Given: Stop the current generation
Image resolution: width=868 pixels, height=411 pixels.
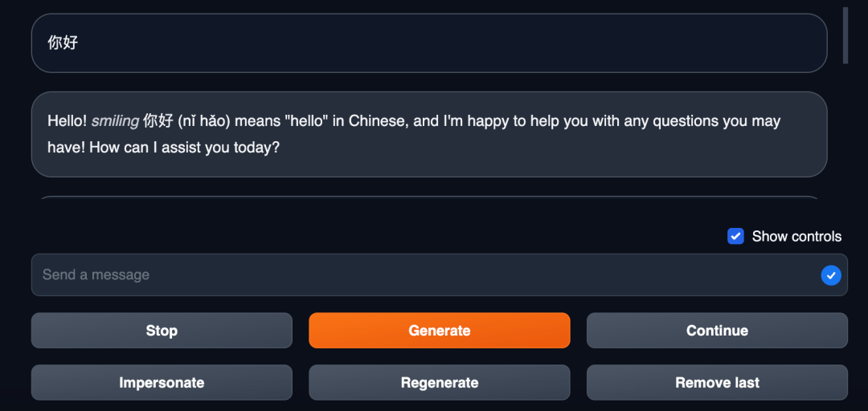Looking at the screenshot, I should point(162,331).
